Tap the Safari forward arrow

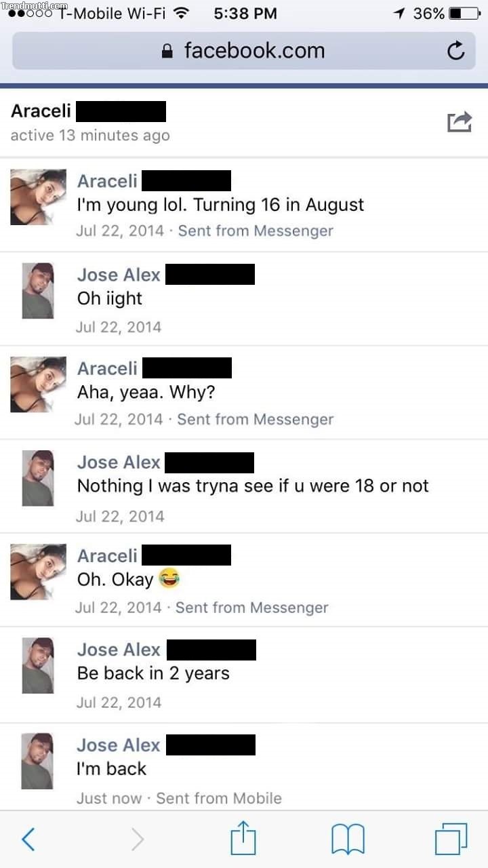point(137,840)
